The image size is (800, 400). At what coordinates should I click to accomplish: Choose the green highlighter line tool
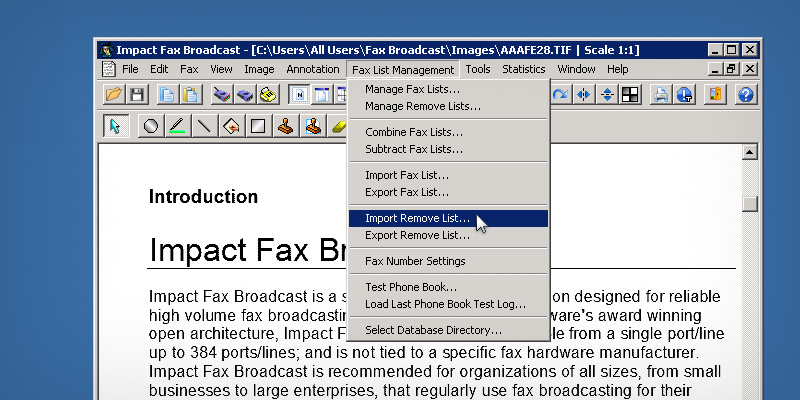(177, 127)
